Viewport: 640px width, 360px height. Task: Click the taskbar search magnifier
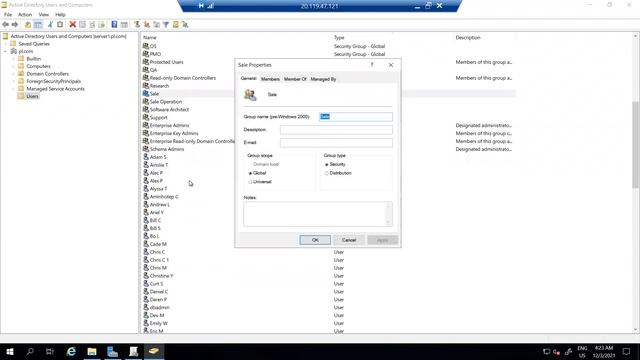tap(30, 351)
